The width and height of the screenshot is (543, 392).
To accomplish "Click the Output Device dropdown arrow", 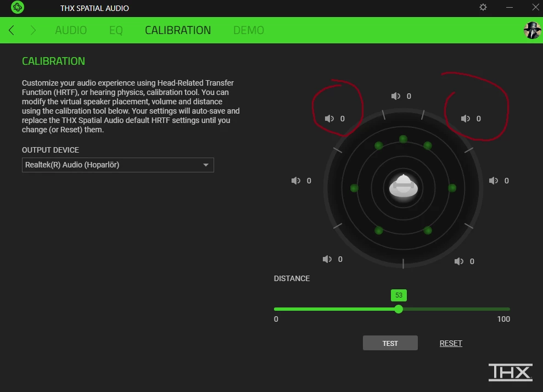I will click(206, 165).
